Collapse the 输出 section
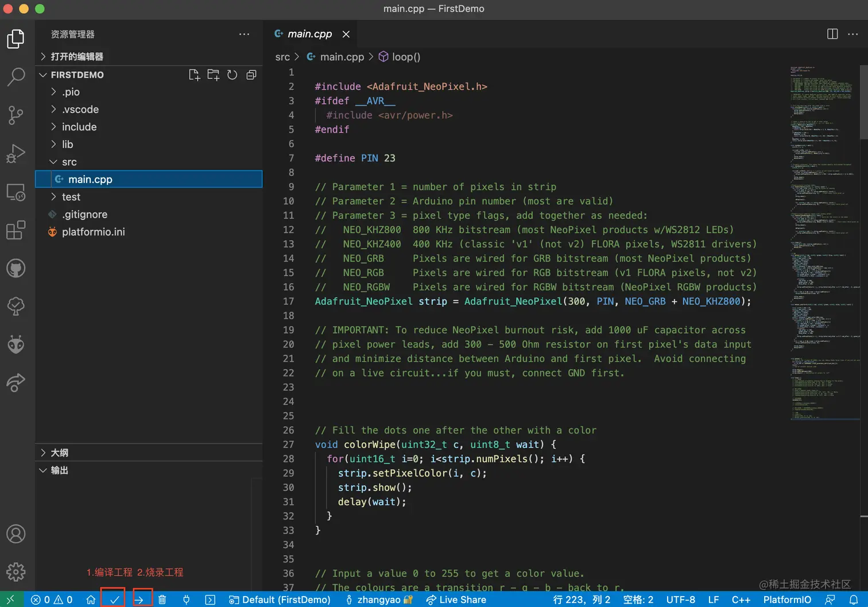Image resolution: width=868 pixels, height=607 pixels. pyautogui.click(x=148, y=470)
